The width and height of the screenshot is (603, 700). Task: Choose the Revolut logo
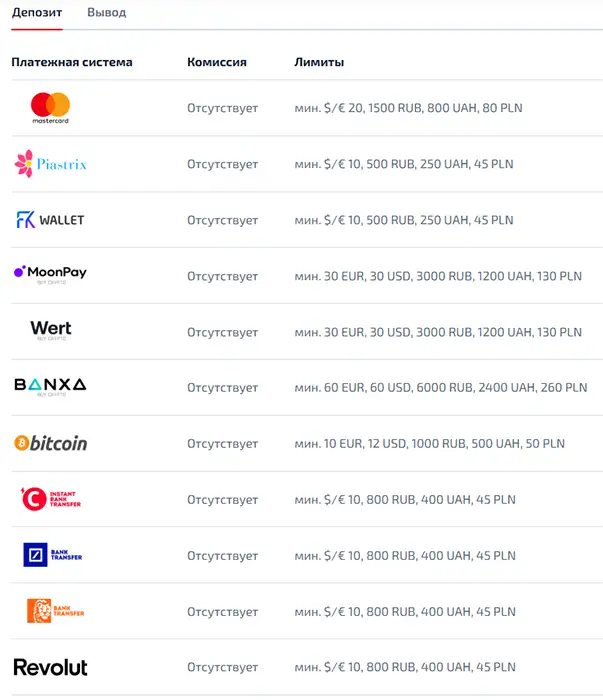click(50, 667)
